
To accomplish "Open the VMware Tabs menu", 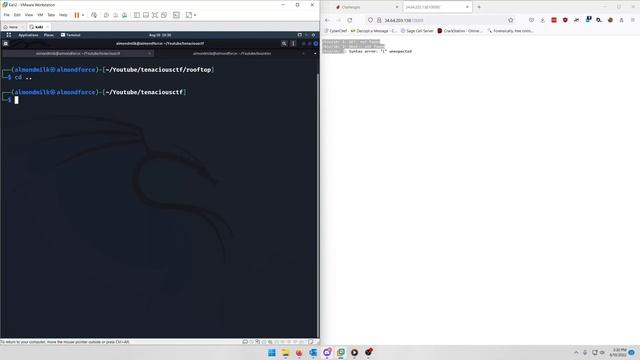I will click(x=51, y=15).
